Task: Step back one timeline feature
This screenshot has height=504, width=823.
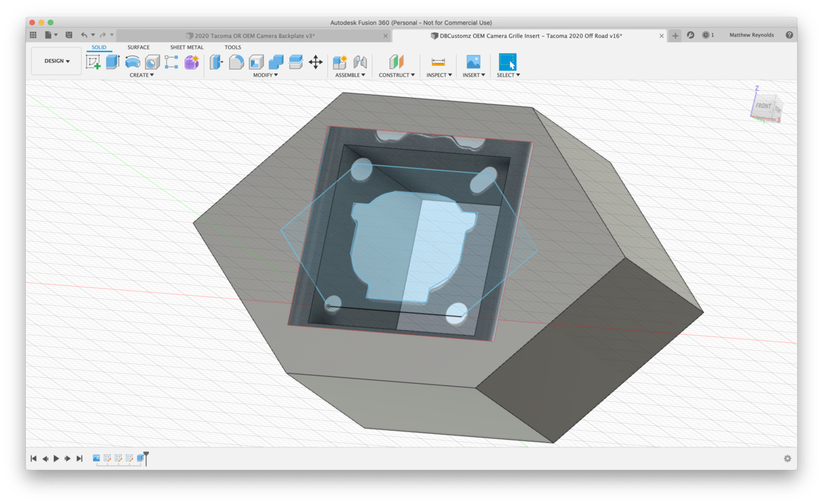Action: (x=45, y=458)
